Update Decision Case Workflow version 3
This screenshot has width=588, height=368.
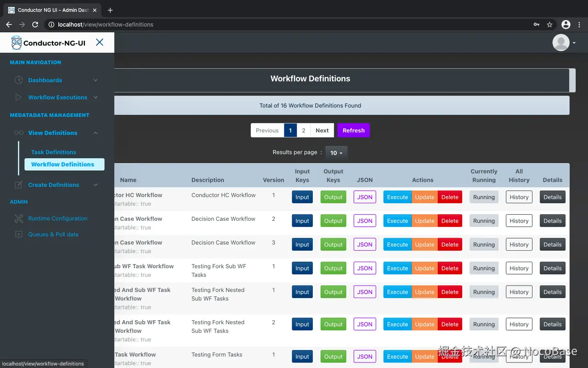click(424, 245)
